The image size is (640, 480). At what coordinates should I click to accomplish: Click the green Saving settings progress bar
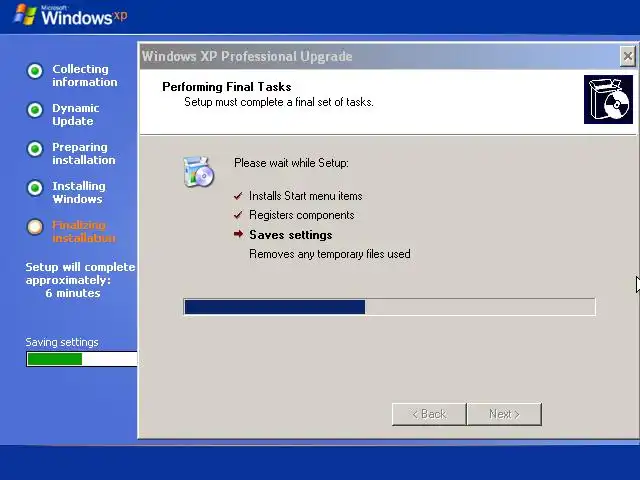pyautogui.click(x=82, y=359)
